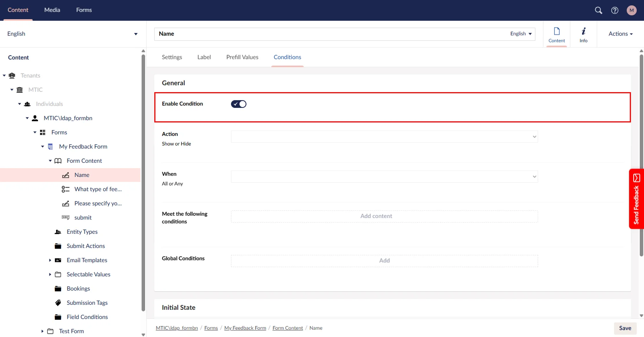Open the Media section in top menu
This screenshot has width=644, height=337.
[52, 10]
